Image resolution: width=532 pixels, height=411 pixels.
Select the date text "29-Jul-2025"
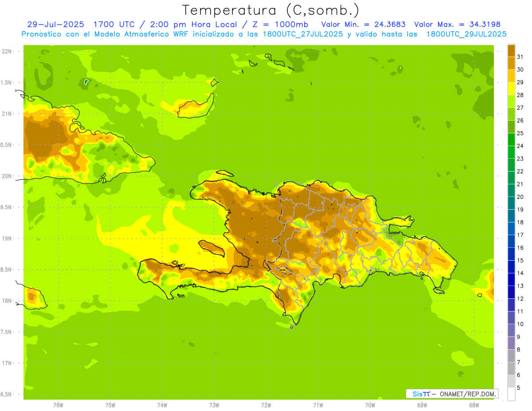point(56,24)
